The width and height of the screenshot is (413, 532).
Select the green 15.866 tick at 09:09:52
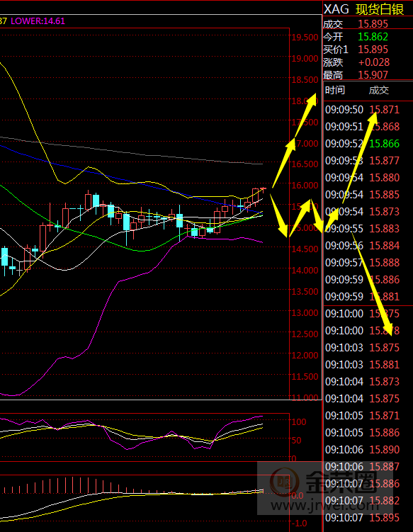point(385,144)
